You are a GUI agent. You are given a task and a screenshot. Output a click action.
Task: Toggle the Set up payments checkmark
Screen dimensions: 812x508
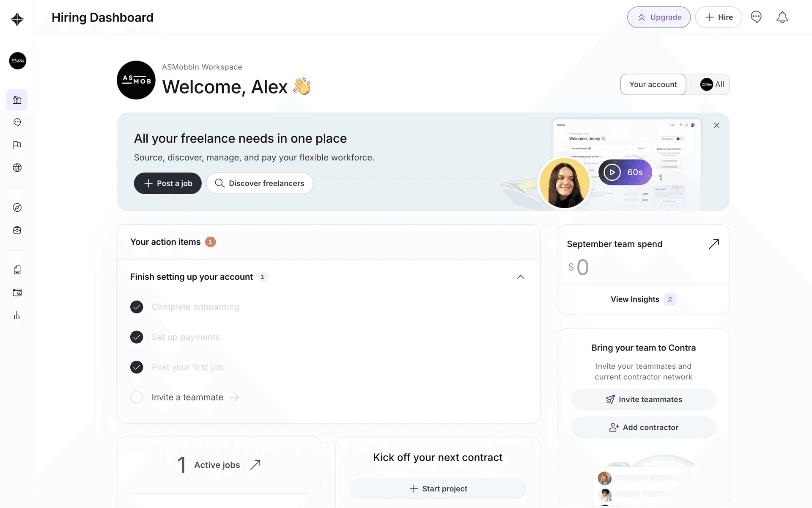[137, 337]
